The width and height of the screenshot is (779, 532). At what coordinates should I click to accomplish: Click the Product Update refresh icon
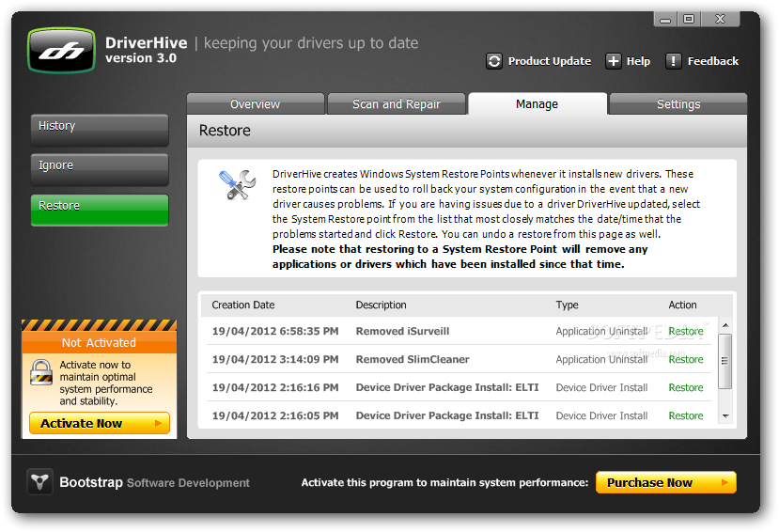[494, 61]
